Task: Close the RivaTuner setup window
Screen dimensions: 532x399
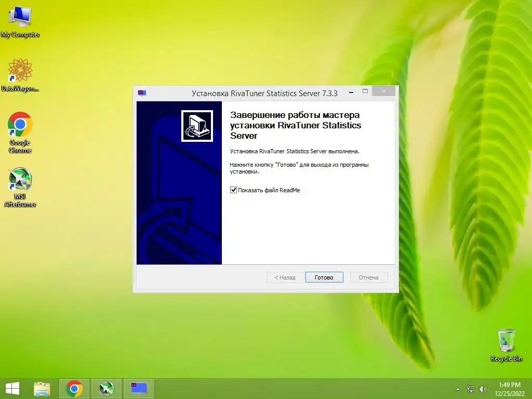Action: [x=384, y=91]
